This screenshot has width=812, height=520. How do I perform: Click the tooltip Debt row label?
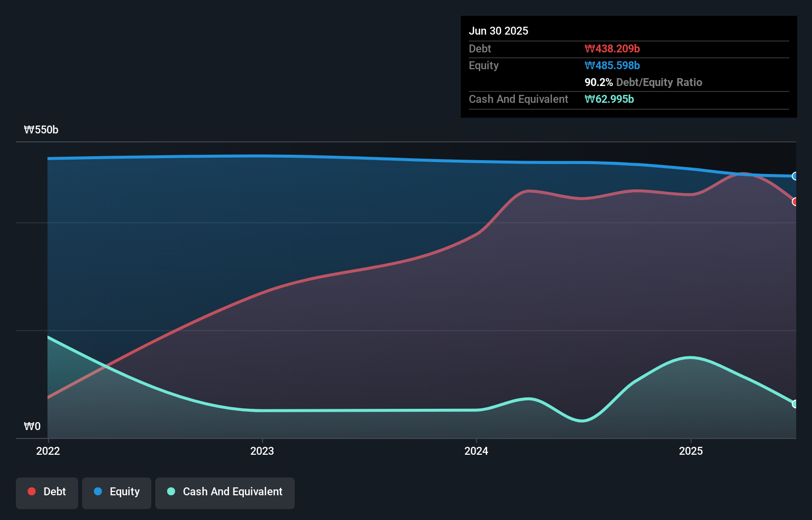coord(480,48)
